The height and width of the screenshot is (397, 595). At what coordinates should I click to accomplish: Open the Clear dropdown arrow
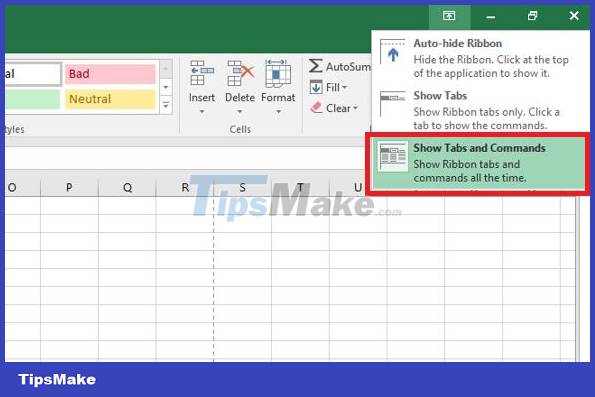coord(356,109)
